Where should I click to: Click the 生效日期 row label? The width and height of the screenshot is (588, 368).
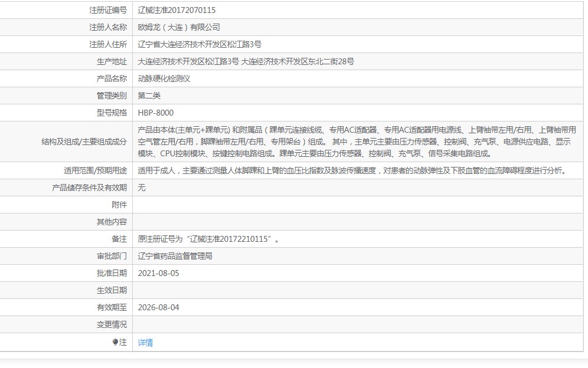pos(112,290)
